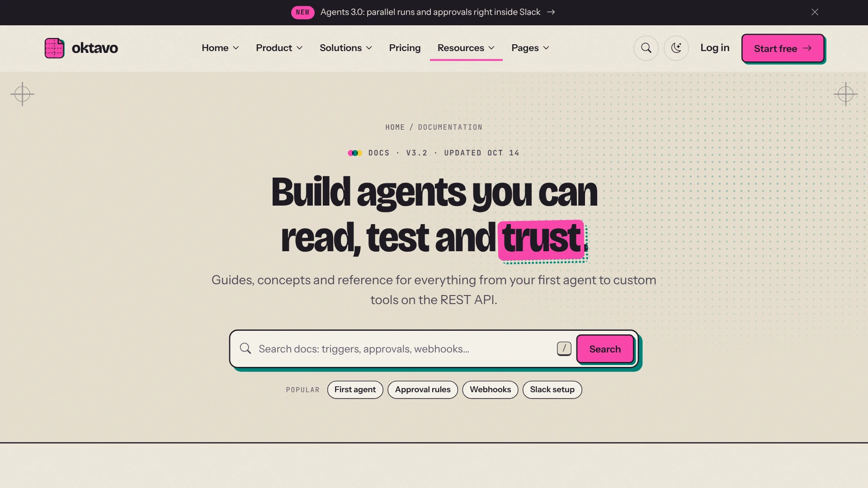Expand the Solutions dropdown menu
Screen dimensions: 868x488
click(346, 48)
